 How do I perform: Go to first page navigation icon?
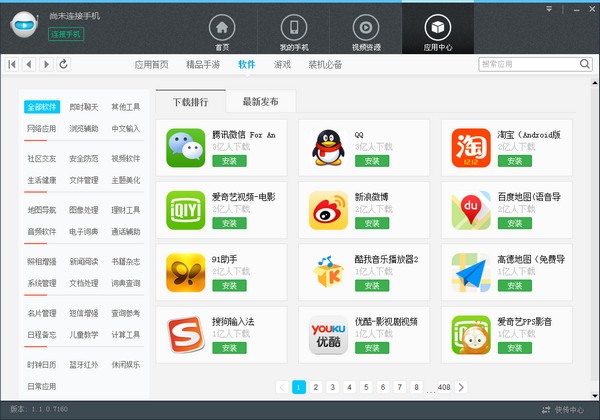[x=12, y=64]
